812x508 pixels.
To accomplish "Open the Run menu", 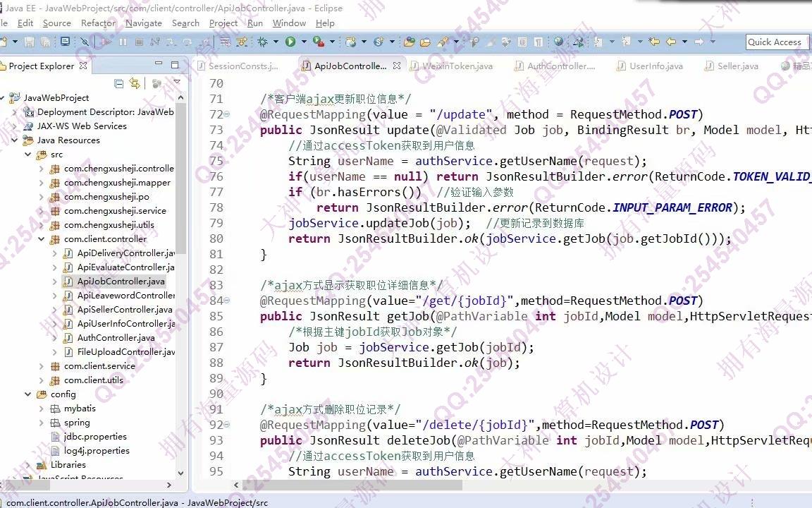I will [x=254, y=23].
